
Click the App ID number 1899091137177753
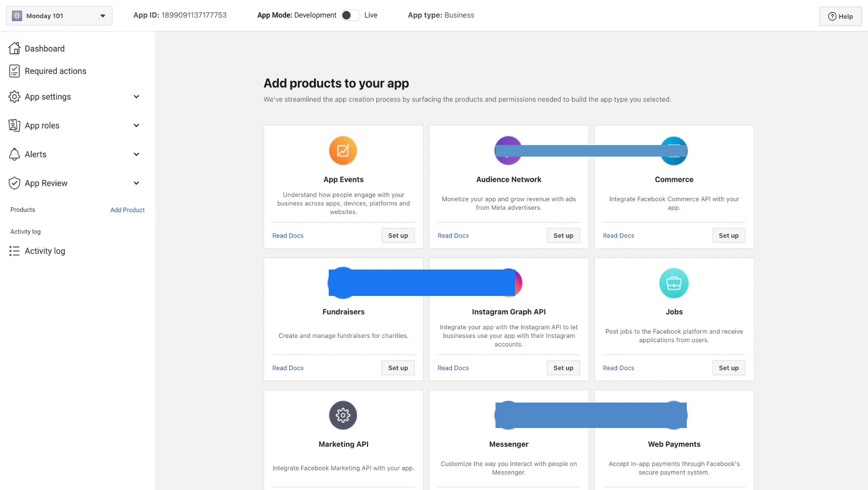[x=194, y=15]
